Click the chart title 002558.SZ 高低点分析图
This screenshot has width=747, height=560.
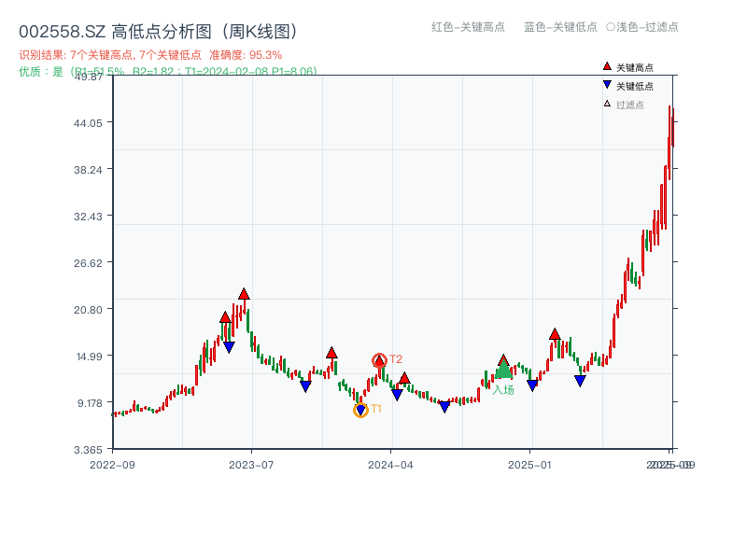pyautogui.click(x=159, y=32)
